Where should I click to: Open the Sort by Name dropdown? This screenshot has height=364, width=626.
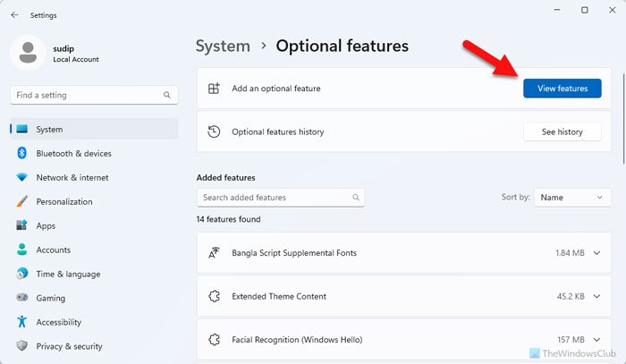(x=572, y=197)
